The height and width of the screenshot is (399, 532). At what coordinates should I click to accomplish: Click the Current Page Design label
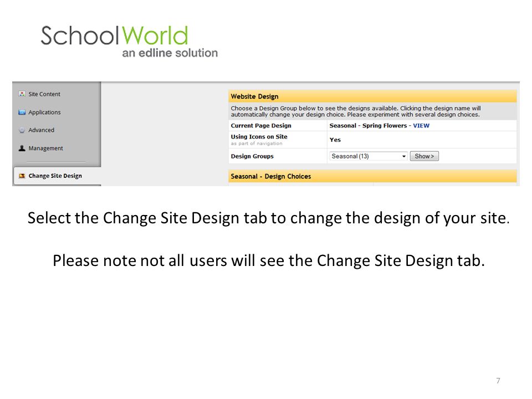[261, 126]
